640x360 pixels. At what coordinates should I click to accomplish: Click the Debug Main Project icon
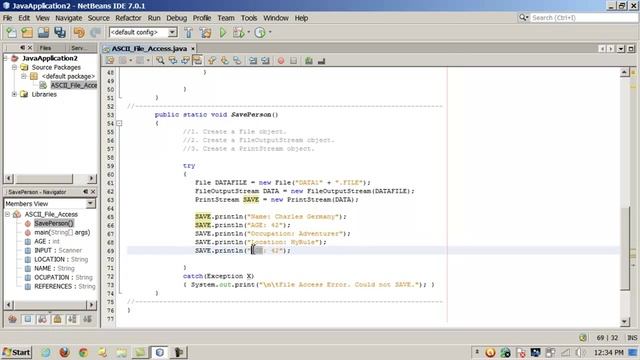click(x=238, y=32)
